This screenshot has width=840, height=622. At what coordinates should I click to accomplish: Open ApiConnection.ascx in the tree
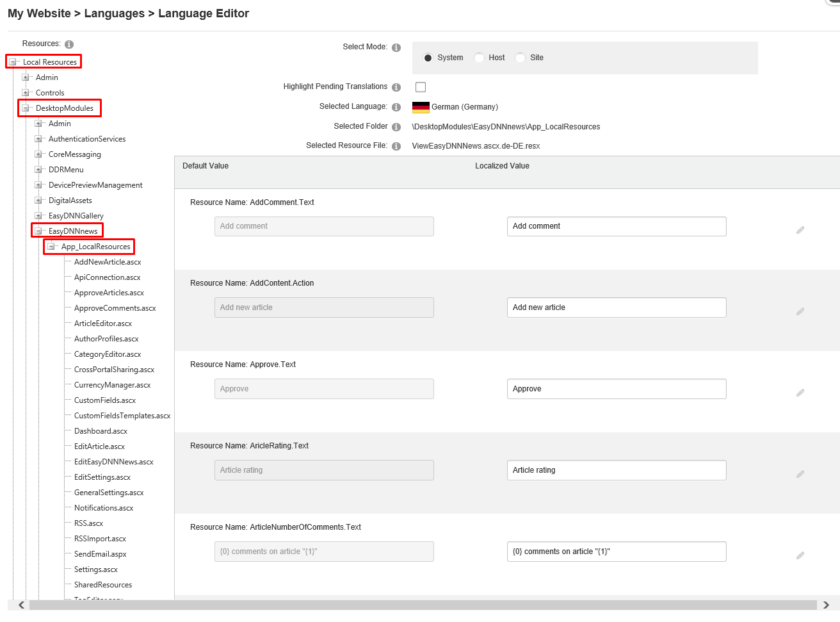(x=107, y=277)
